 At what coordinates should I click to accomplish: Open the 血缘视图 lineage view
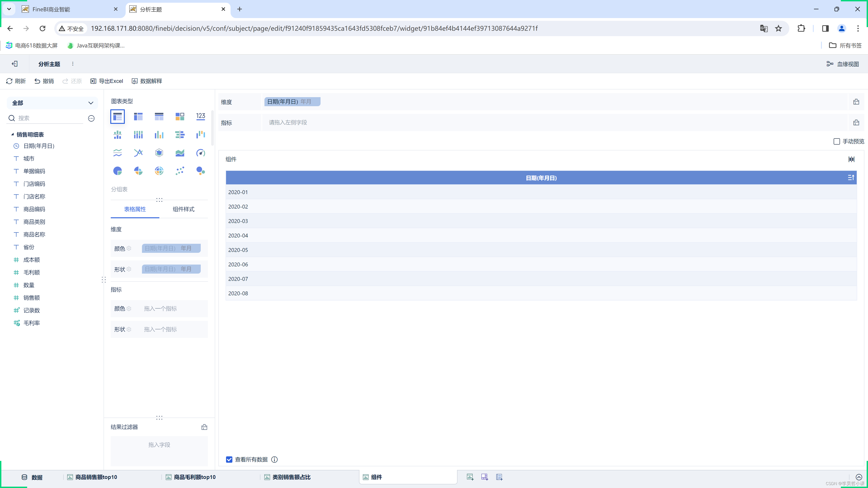pyautogui.click(x=843, y=64)
